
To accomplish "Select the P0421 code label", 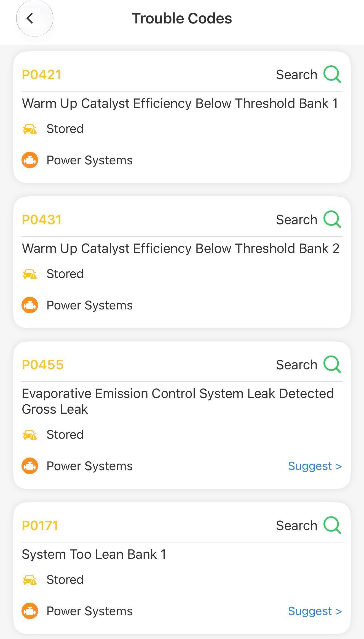I will point(42,75).
